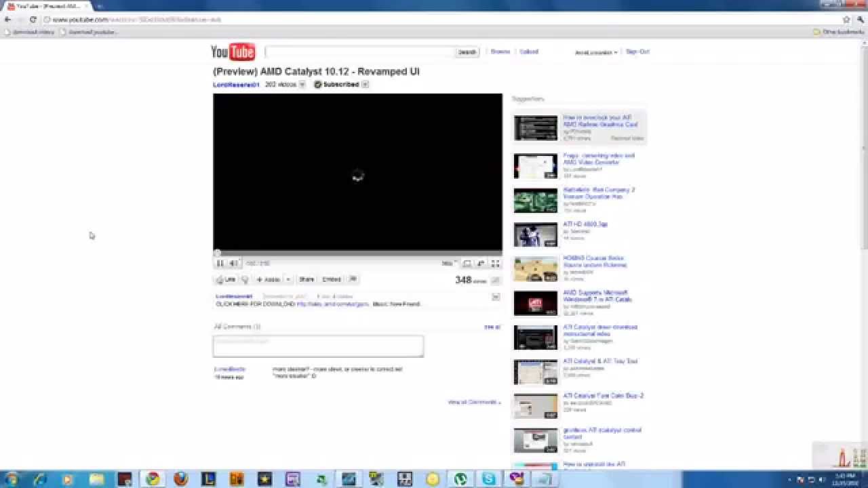
Task: Open Chrome wrench settings menu
Action: (x=860, y=20)
